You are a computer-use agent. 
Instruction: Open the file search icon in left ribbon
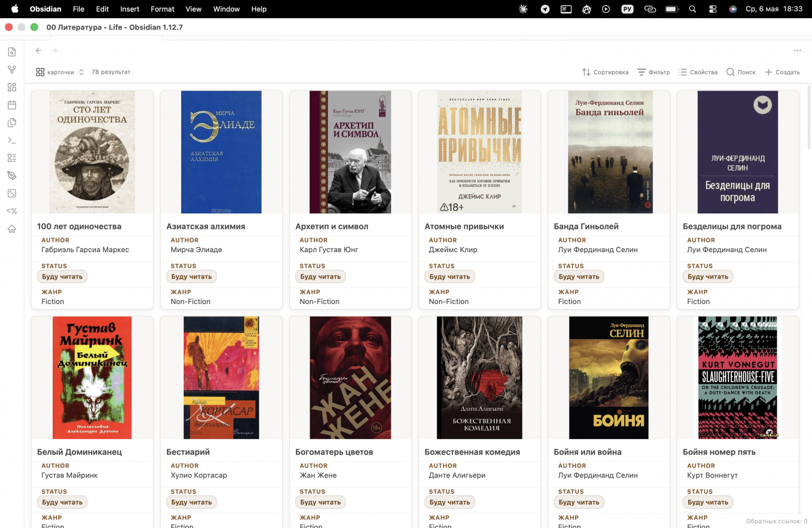12,52
